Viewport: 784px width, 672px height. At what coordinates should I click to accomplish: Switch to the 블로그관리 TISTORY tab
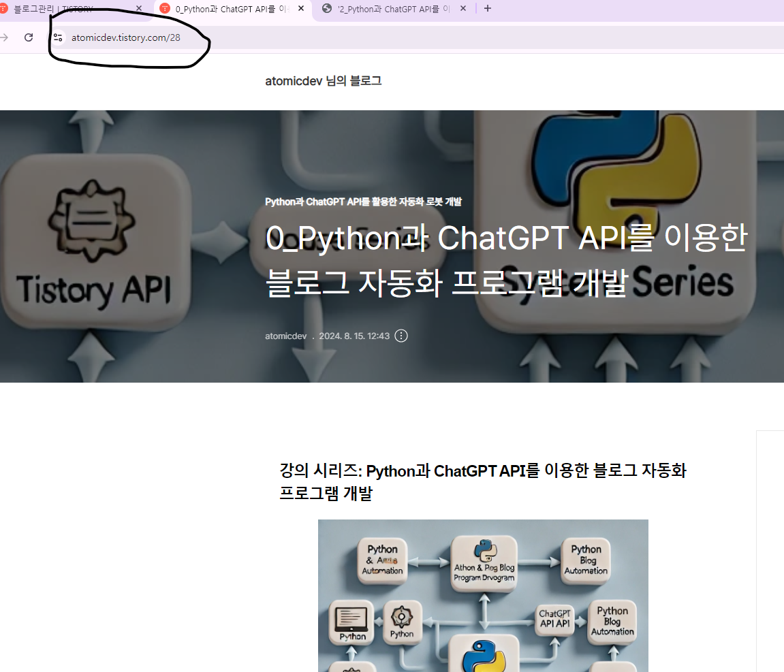click(70, 8)
